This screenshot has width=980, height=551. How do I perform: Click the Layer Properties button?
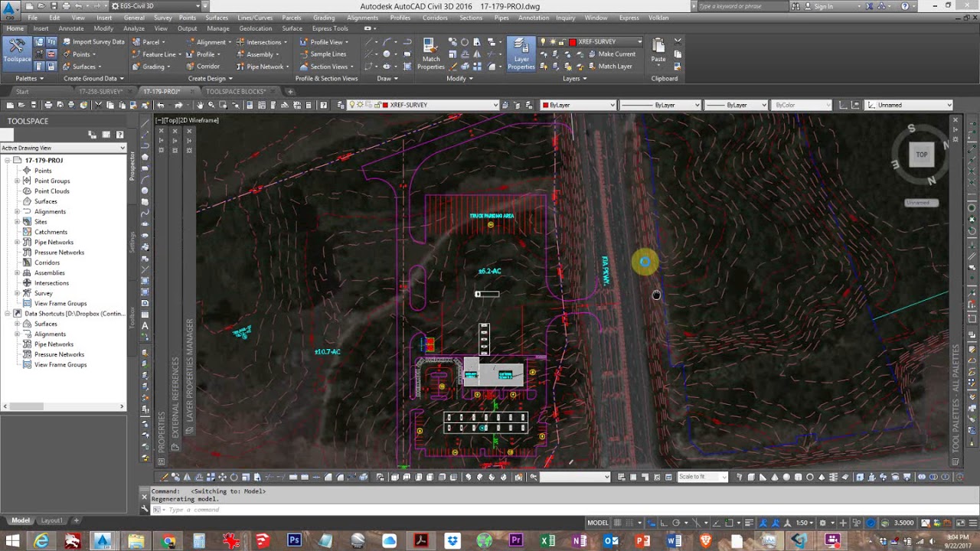coord(521,54)
